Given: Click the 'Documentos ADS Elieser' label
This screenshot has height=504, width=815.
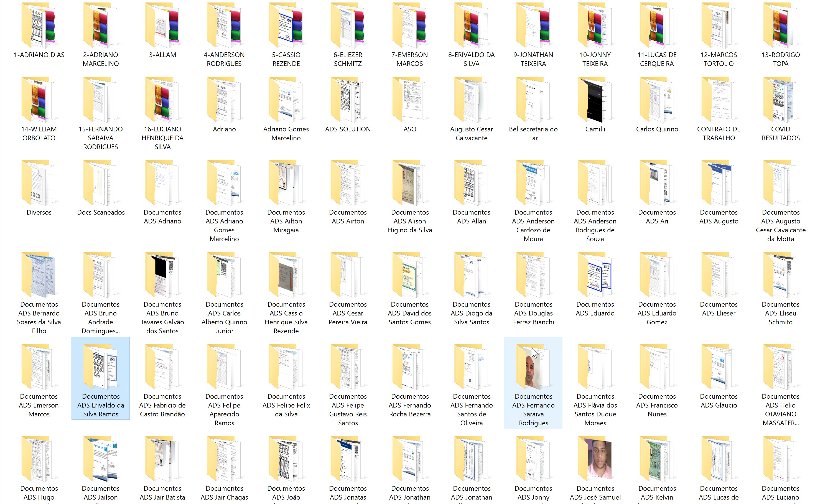Looking at the screenshot, I should 719,309.
